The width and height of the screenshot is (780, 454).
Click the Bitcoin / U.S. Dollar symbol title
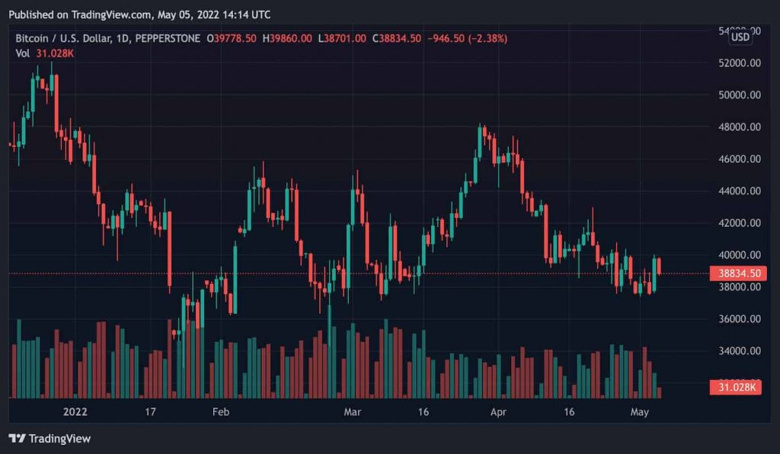pyautogui.click(x=63, y=38)
